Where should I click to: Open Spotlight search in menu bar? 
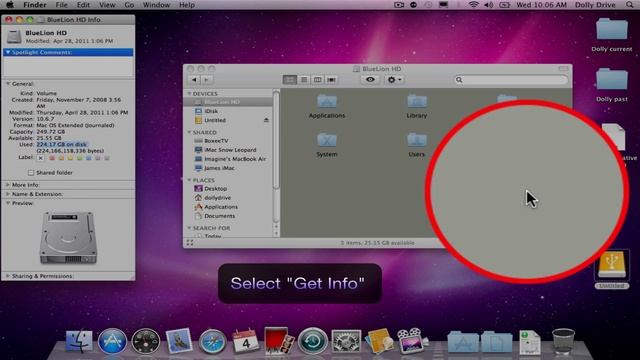pyautogui.click(x=630, y=5)
